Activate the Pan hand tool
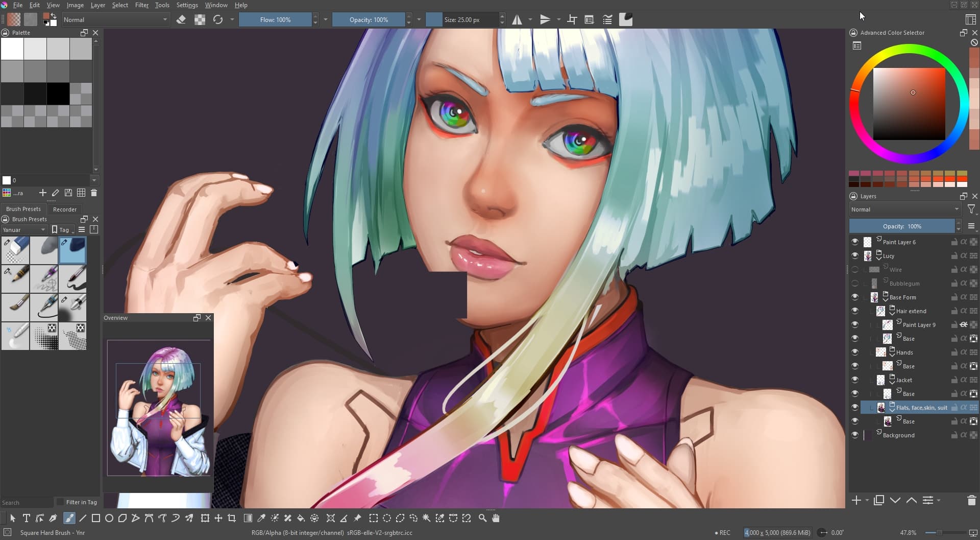The height and width of the screenshot is (540, 980). (x=496, y=518)
